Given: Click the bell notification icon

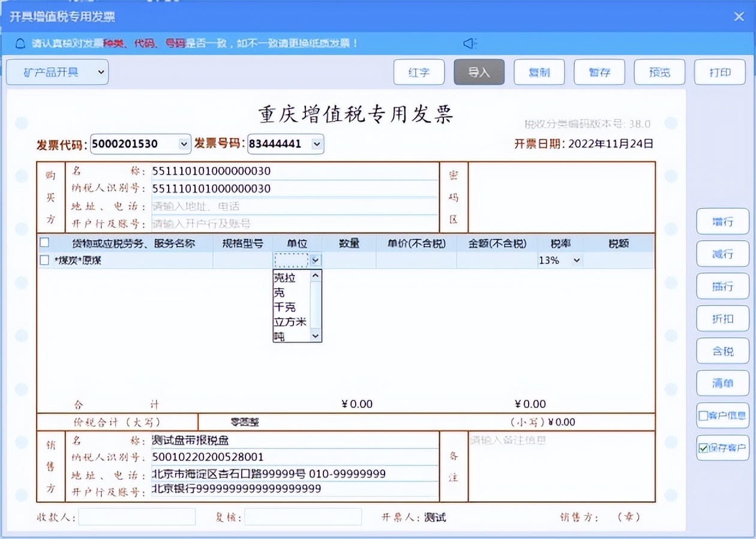Looking at the screenshot, I should (20, 43).
